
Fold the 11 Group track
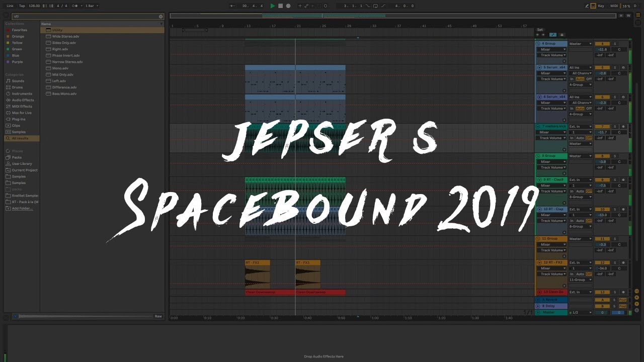538,239
